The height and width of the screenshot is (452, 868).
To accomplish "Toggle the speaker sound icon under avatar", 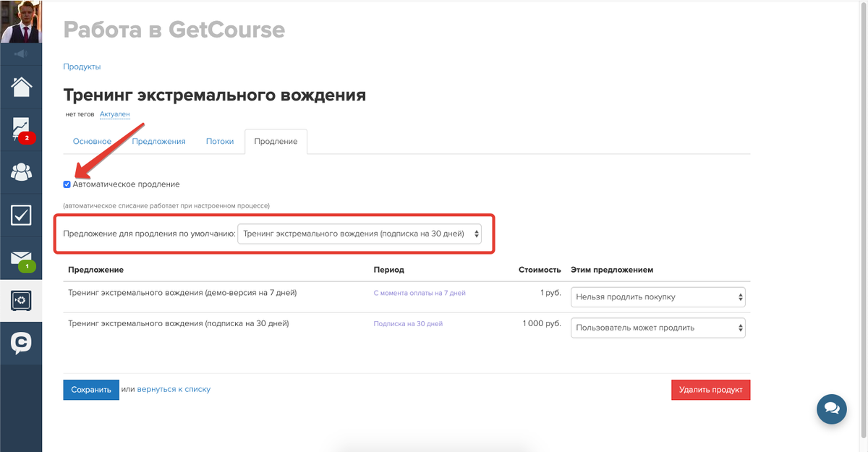I will coord(21,54).
